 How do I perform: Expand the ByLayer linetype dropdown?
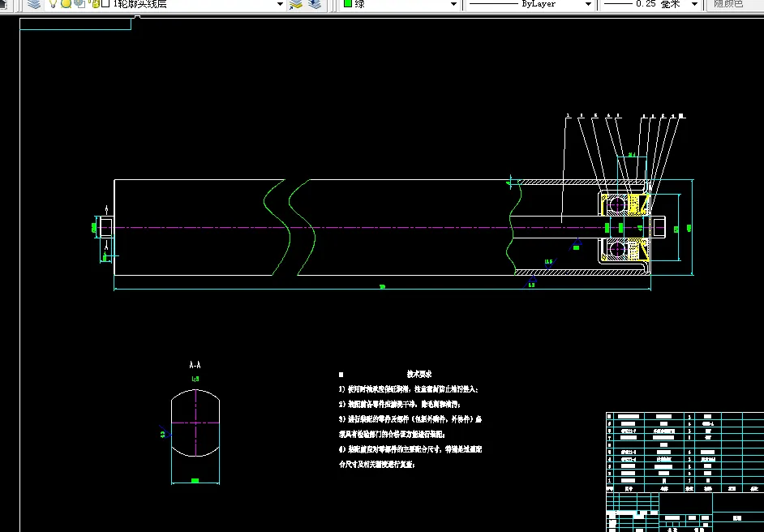(x=588, y=4)
